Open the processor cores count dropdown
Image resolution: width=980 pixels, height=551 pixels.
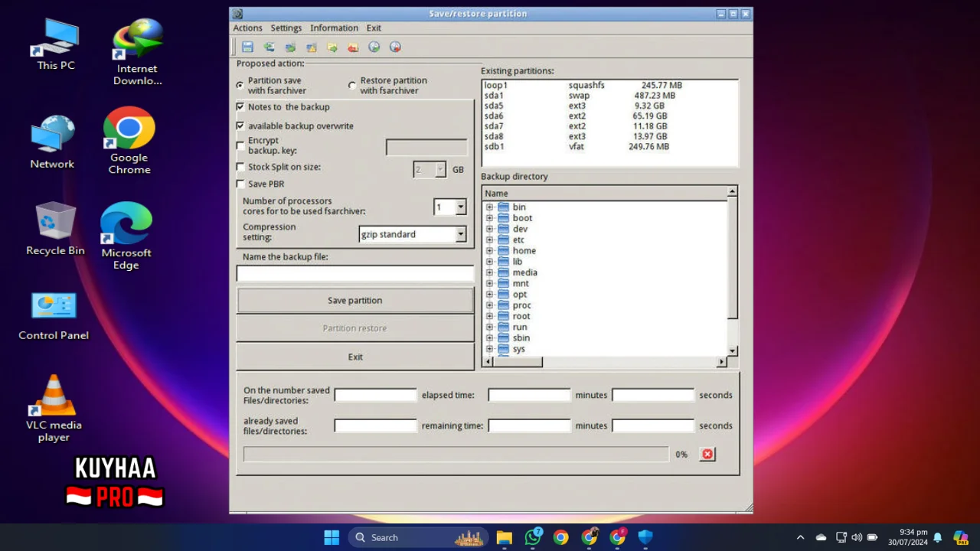point(460,207)
